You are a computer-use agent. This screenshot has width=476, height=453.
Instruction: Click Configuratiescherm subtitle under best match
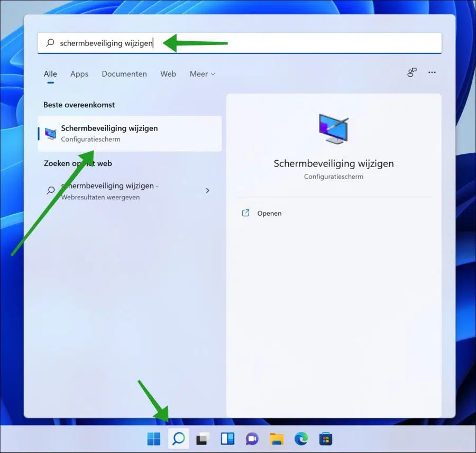[90, 139]
